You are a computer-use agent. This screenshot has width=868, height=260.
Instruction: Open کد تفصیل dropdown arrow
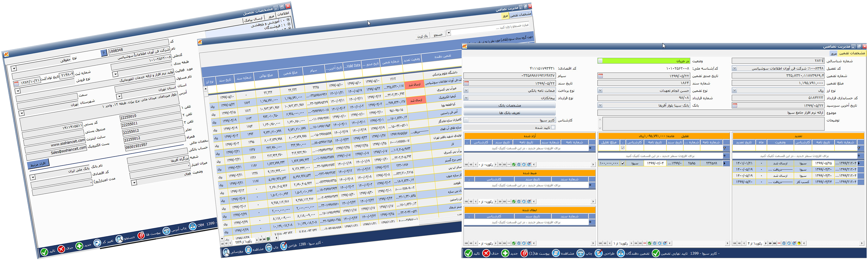click(x=735, y=68)
